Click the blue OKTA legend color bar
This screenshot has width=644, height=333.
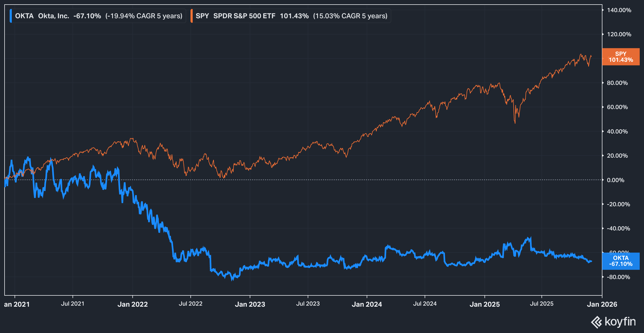[x=10, y=16]
